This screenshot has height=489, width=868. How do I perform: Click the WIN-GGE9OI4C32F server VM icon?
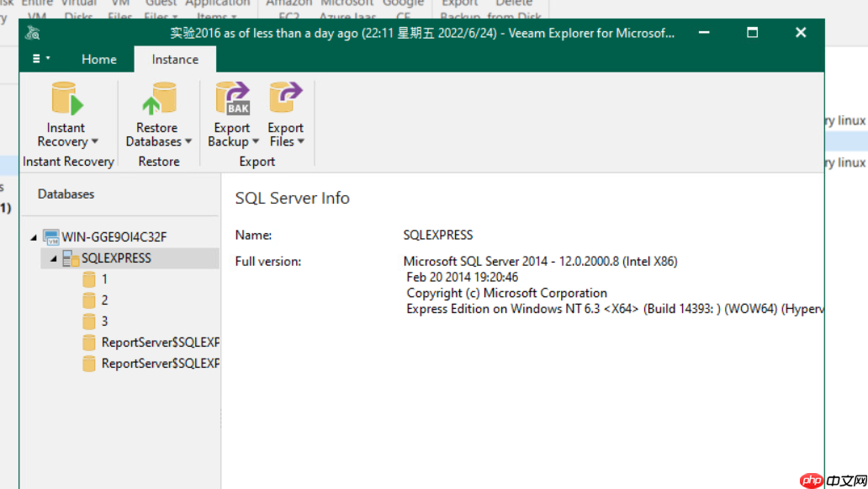tap(52, 237)
